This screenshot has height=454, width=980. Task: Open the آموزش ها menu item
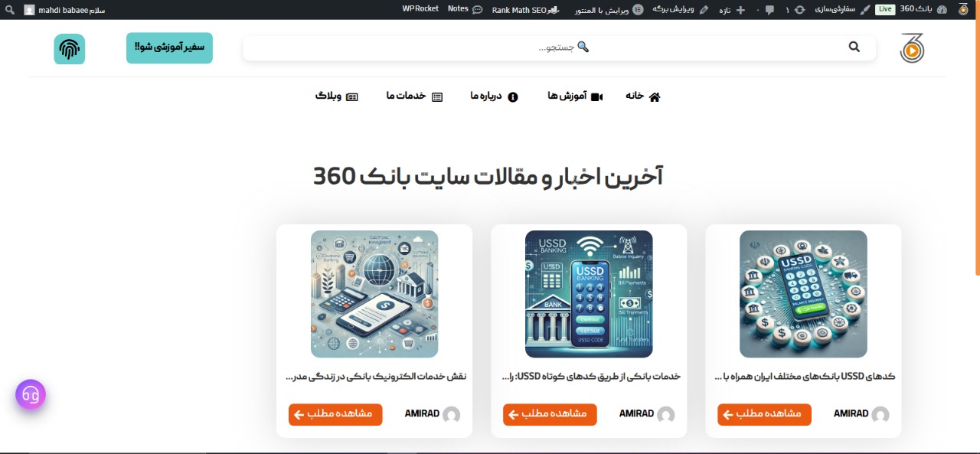point(575,96)
